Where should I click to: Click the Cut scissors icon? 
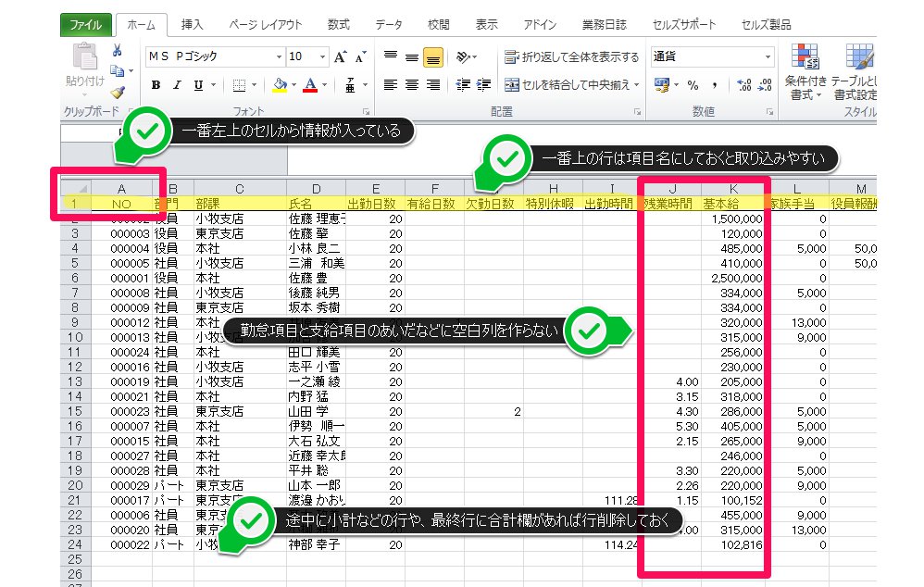click(118, 51)
